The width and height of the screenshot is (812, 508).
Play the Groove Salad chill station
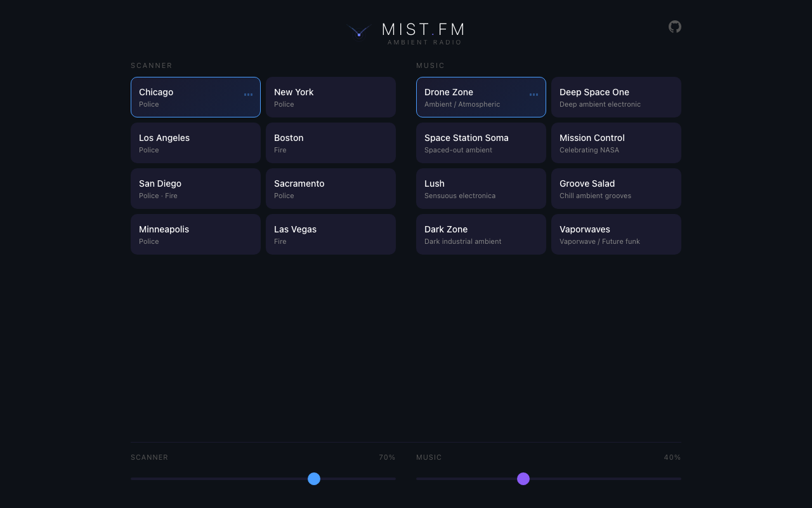pos(616,189)
